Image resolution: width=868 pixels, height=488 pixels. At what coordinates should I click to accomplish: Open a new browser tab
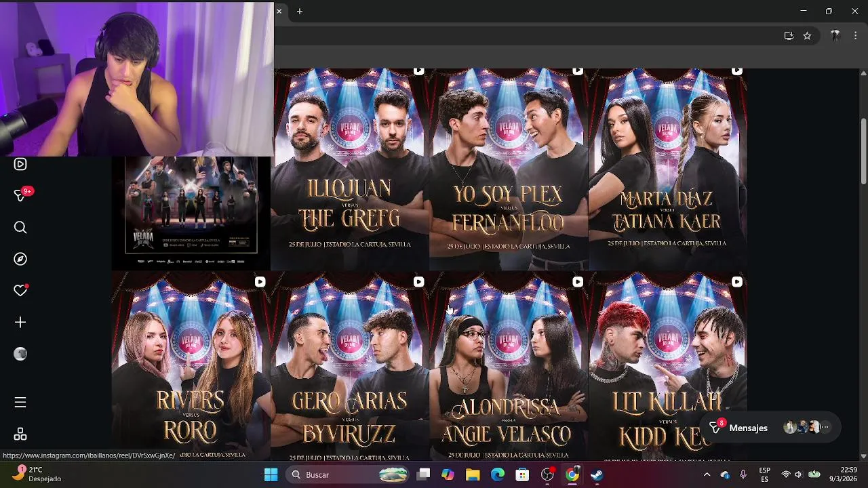coord(299,11)
